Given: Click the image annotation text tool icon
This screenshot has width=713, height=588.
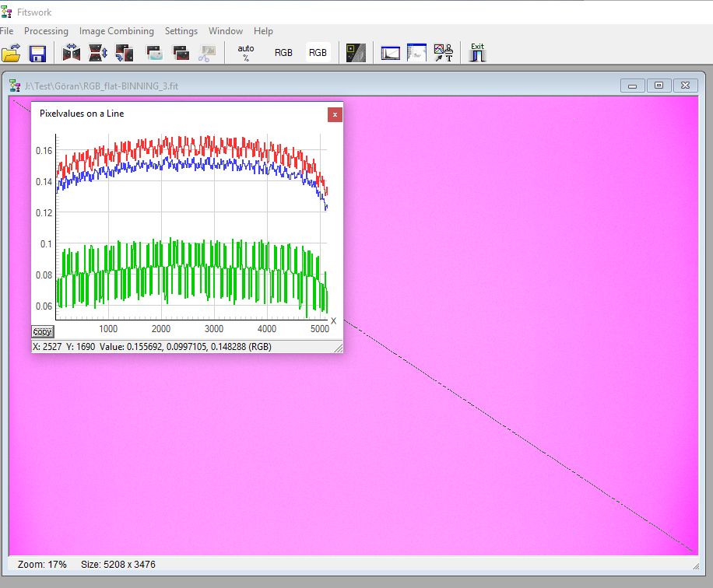Looking at the screenshot, I should point(444,53).
